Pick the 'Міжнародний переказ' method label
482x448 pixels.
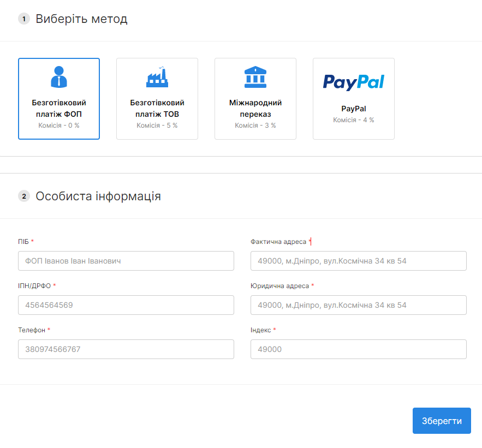(x=255, y=109)
